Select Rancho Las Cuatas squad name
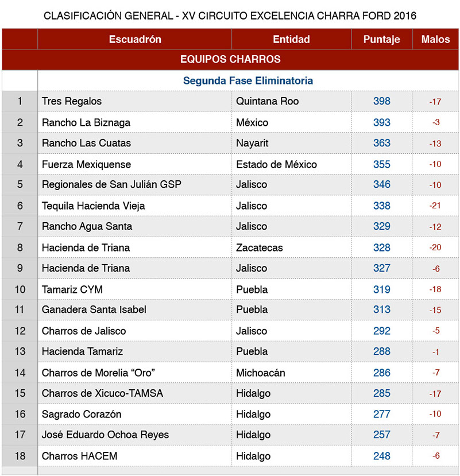The height and width of the screenshot is (476, 460). 86,143
